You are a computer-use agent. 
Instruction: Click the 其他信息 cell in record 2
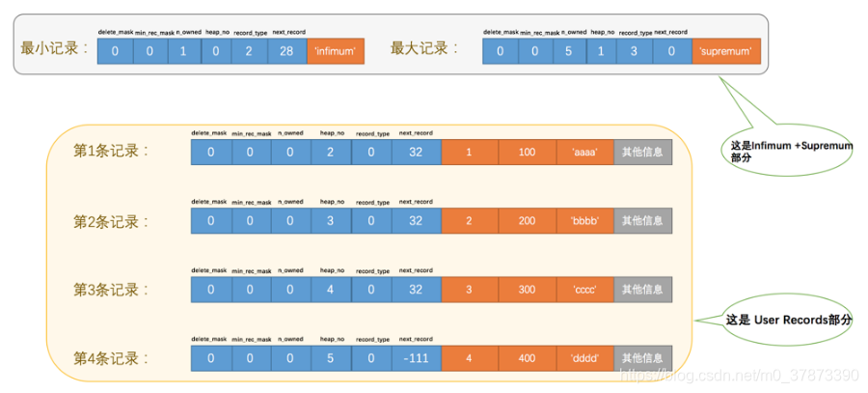[642, 220]
